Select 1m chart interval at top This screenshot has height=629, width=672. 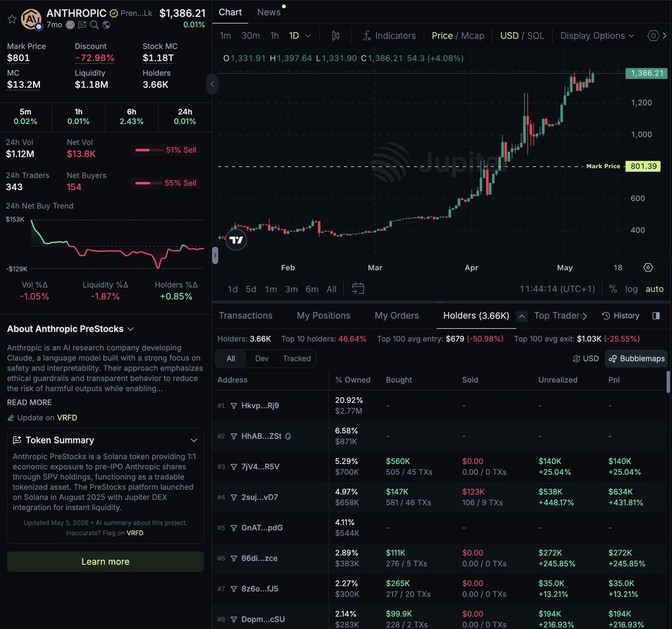coord(226,36)
